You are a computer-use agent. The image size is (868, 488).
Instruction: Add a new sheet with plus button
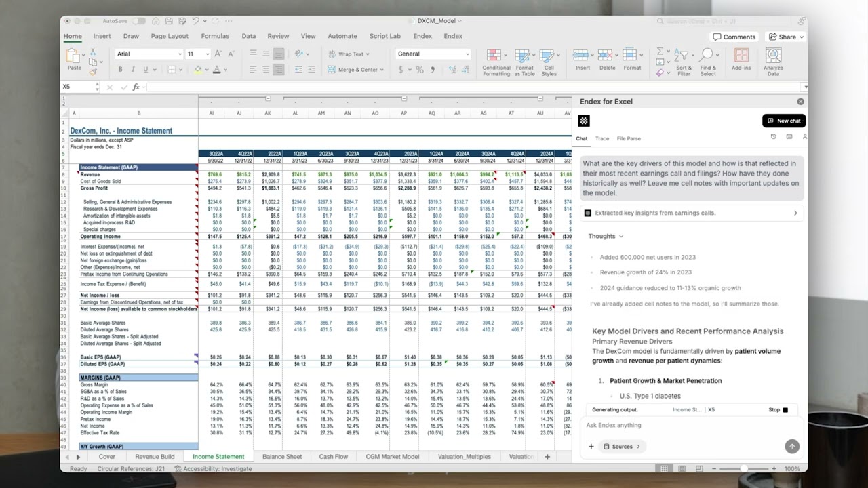click(547, 457)
